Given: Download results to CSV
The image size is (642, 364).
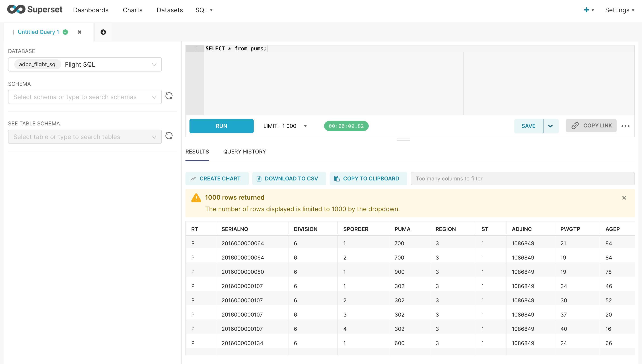Looking at the screenshot, I should point(289,178).
